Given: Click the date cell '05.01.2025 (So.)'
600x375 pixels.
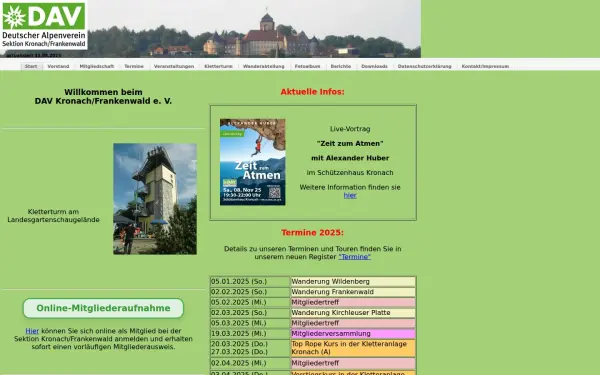Looking at the screenshot, I should point(250,282).
